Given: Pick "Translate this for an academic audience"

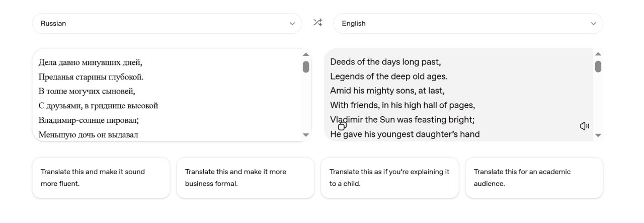Looking at the screenshot, I should [x=534, y=178].
